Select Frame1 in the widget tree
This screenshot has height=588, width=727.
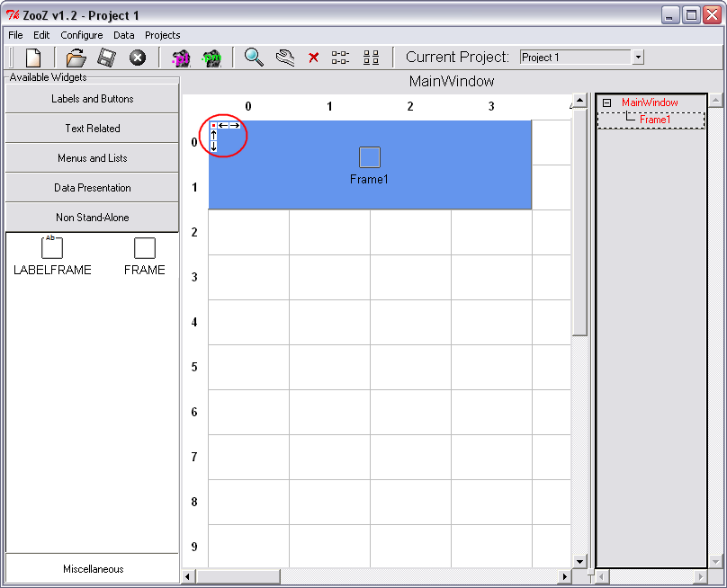pos(655,120)
